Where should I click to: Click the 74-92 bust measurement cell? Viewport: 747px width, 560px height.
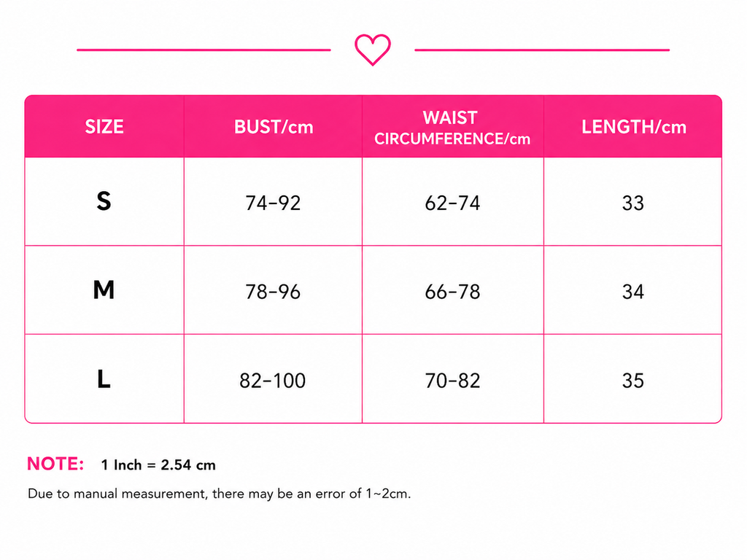click(x=273, y=203)
